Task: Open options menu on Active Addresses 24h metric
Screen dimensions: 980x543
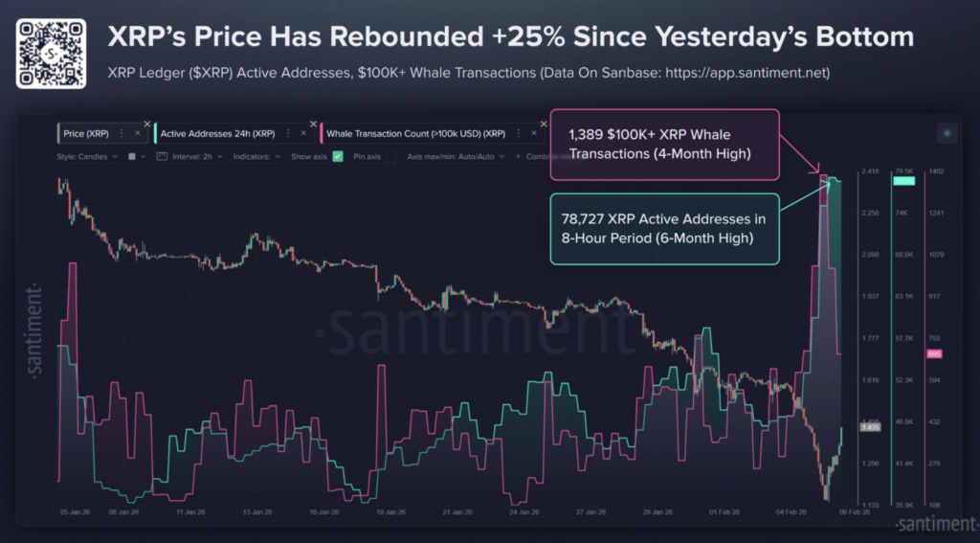Action: click(x=288, y=133)
